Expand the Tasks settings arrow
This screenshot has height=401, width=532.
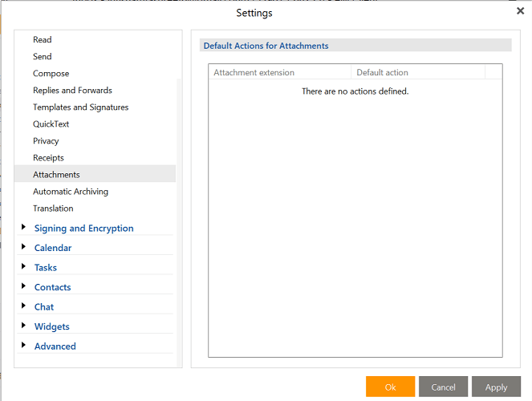coord(24,267)
